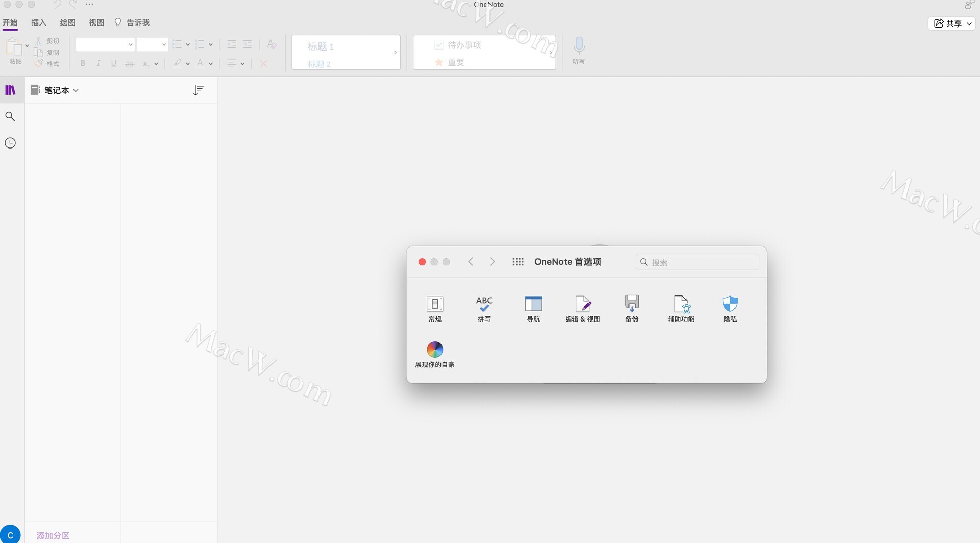Click the preferences search field (搜索)
The height and width of the screenshot is (543, 980).
697,262
